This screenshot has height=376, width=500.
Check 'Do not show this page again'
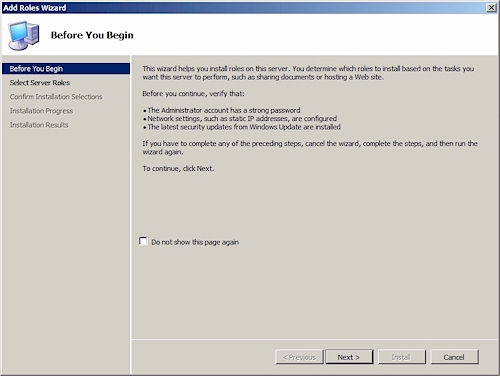pos(143,241)
